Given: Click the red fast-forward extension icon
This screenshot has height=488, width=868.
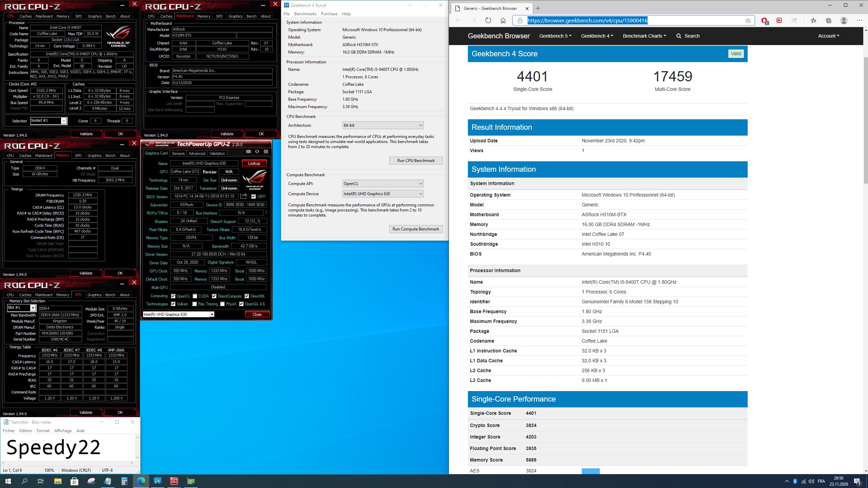Looking at the screenshot, I should (x=779, y=20).
